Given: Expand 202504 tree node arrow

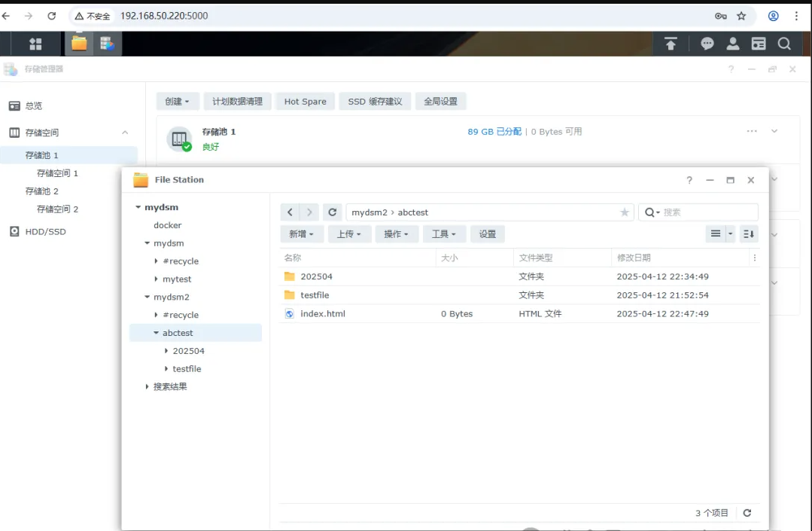Looking at the screenshot, I should (166, 351).
